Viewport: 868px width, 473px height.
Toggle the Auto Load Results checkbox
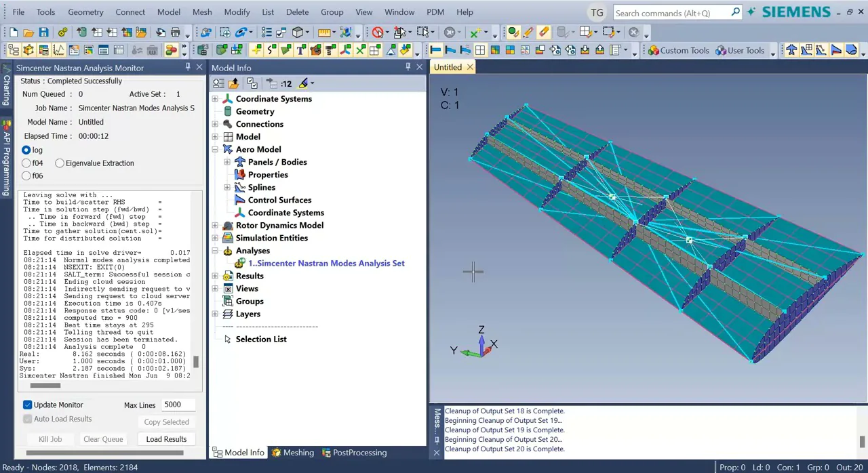(x=28, y=419)
